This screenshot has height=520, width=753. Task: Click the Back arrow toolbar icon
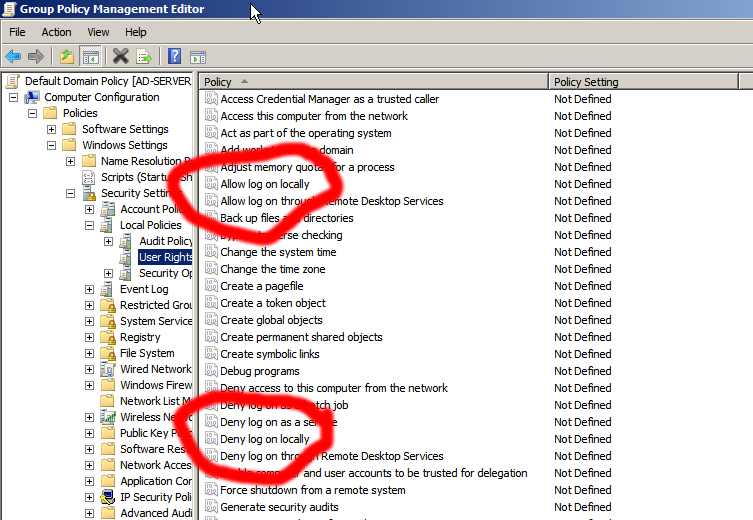coord(13,57)
